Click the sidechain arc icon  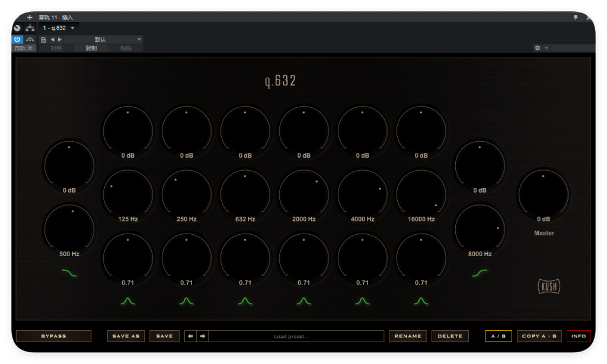(x=30, y=40)
